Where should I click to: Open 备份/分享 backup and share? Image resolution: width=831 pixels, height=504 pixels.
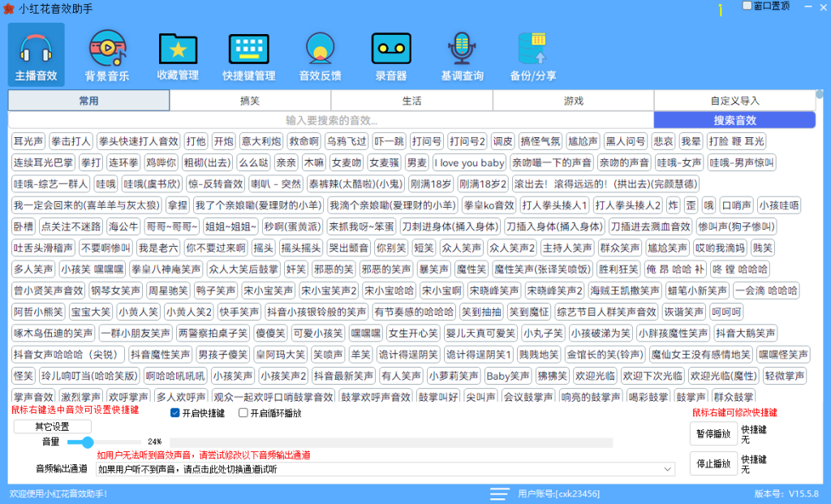[532, 53]
